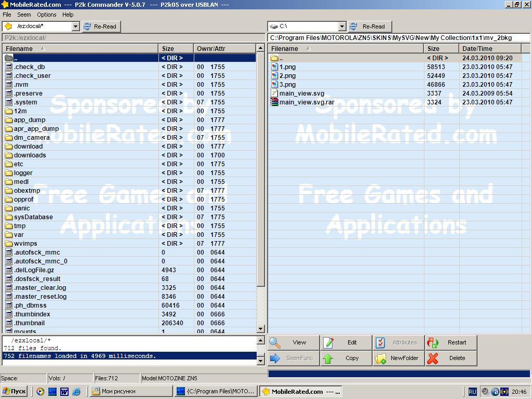Viewport: 532px width, 399px height.
Task: Open the File menu
Action: click(x=7, y=15)
